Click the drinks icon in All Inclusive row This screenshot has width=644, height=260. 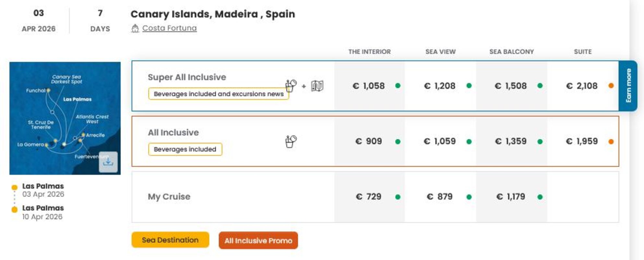point(291,141)
